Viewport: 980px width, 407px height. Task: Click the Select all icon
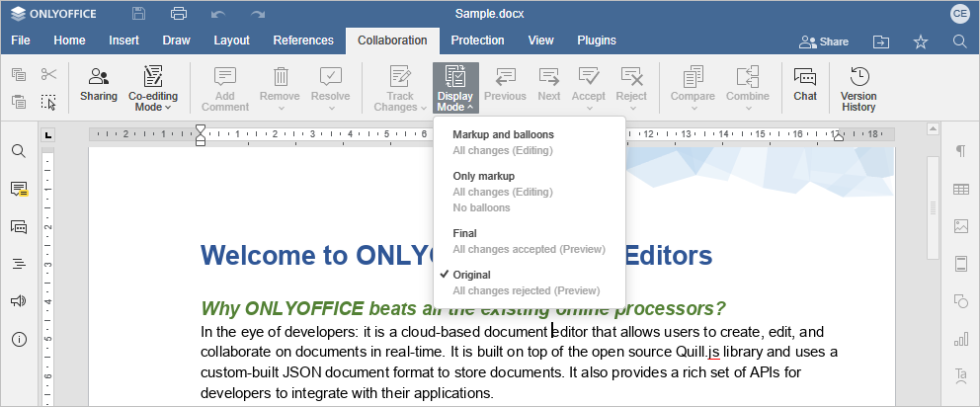[48, 102]
